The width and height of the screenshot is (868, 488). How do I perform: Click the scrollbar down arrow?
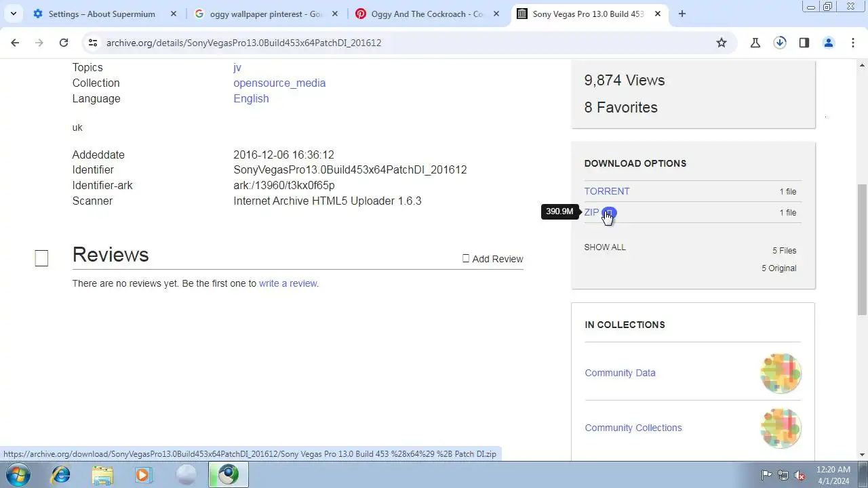click(x=863, y=455)
